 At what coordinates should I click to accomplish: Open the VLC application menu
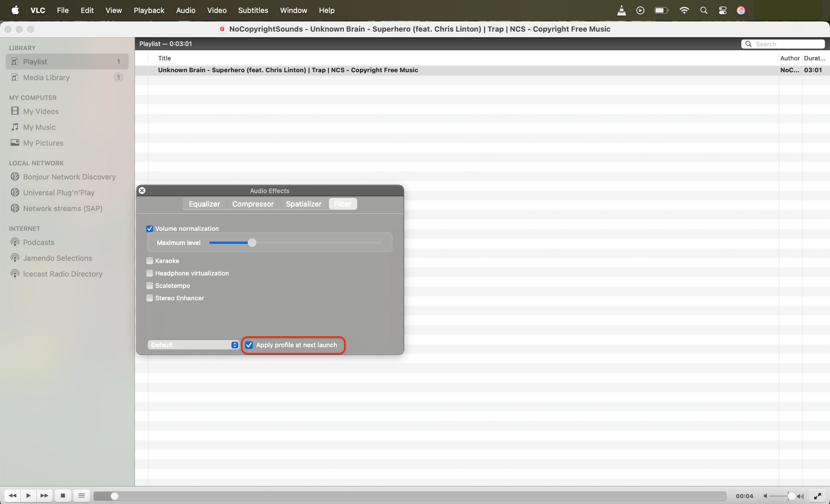coord(38,10)
